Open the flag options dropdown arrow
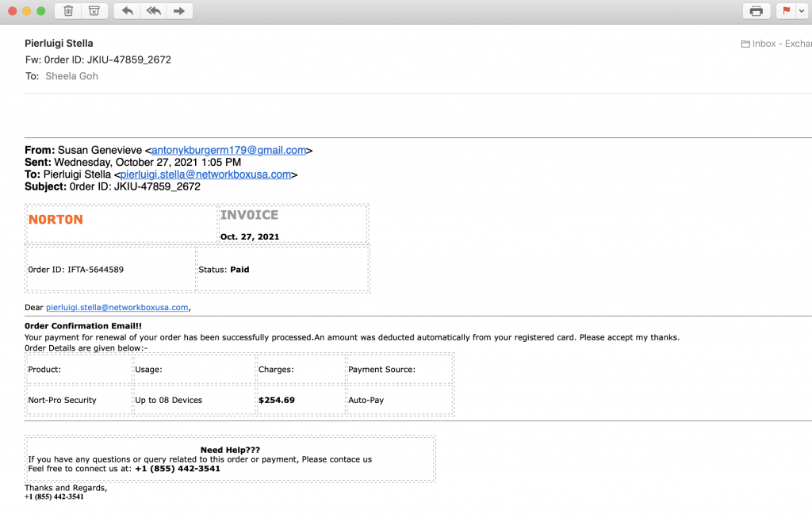 [x=802, y=11]
